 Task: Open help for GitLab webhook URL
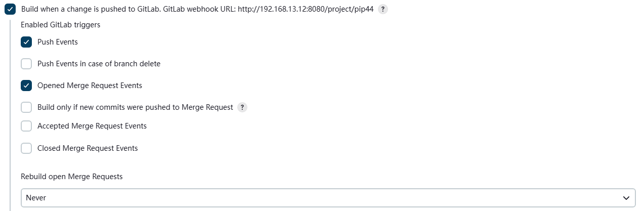click(383, 10)
